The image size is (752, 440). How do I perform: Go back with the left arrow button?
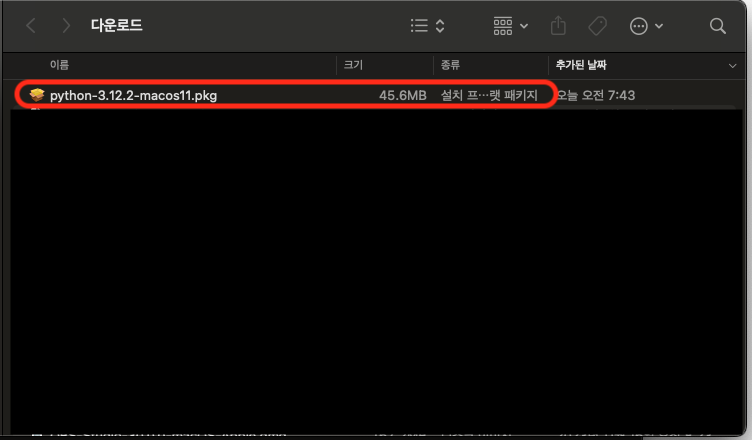31,25
